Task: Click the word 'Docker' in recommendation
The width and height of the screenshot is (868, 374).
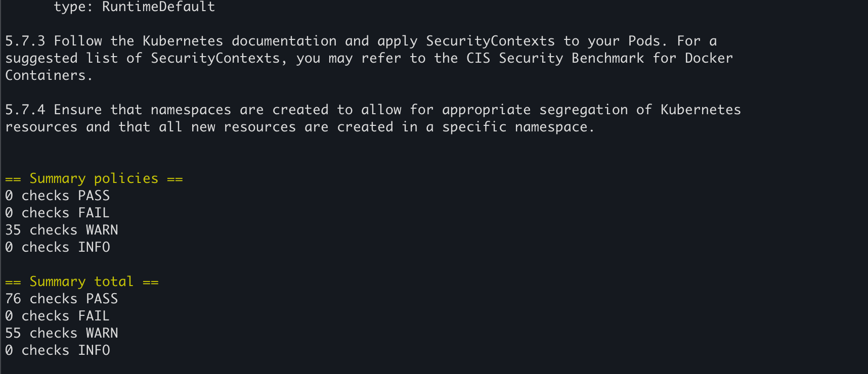Action: point(709,58)
